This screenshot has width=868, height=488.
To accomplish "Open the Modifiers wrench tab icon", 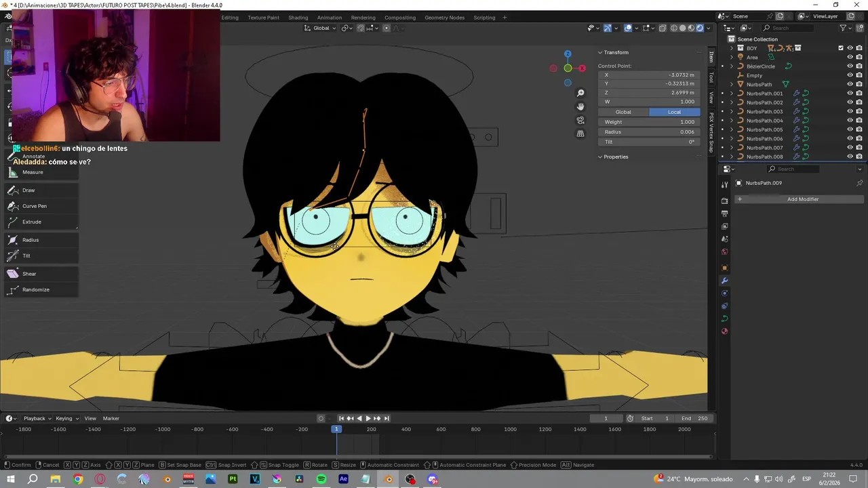I will tap(724, 281).
